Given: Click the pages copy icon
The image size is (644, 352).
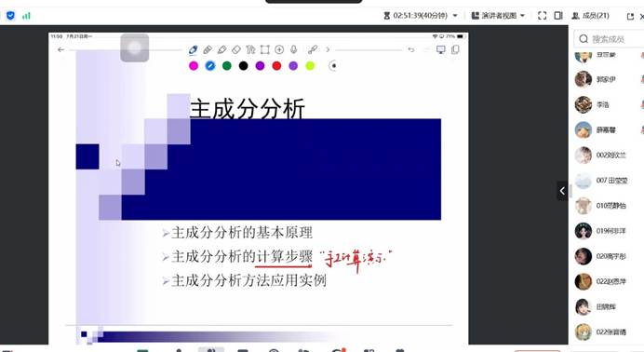Looking at the screenshot, I should click(x=455, y=49).
